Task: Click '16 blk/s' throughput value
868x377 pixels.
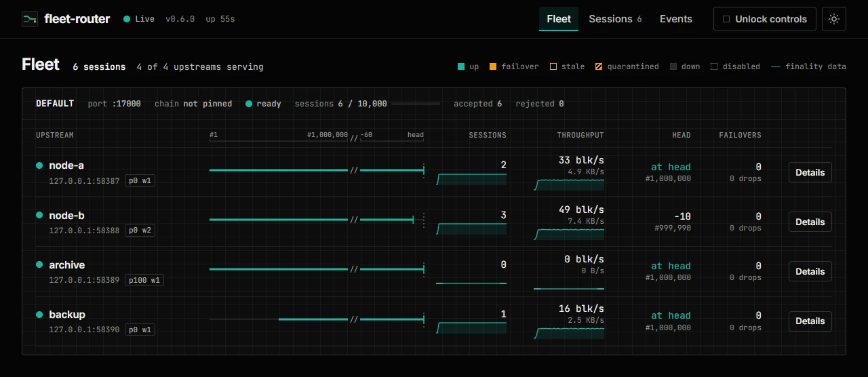Action: [581, 309]
